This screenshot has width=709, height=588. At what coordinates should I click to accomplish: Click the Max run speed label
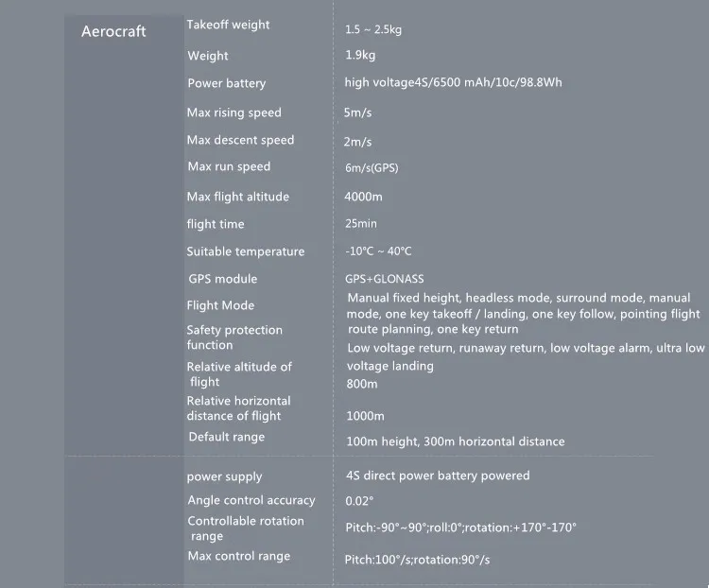coord(229,167)
